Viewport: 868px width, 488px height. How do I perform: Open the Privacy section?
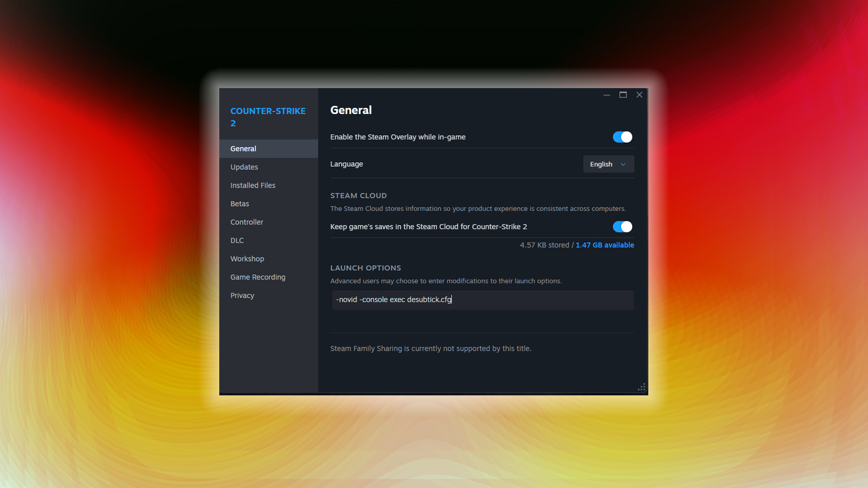[269, 296]
